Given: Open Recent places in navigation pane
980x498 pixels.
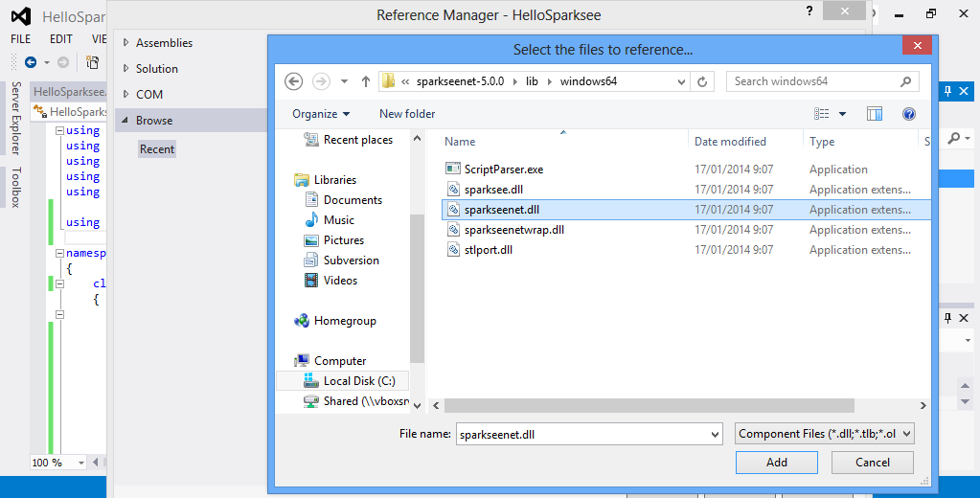Looking at the screenshot, I should click(358, 140).
